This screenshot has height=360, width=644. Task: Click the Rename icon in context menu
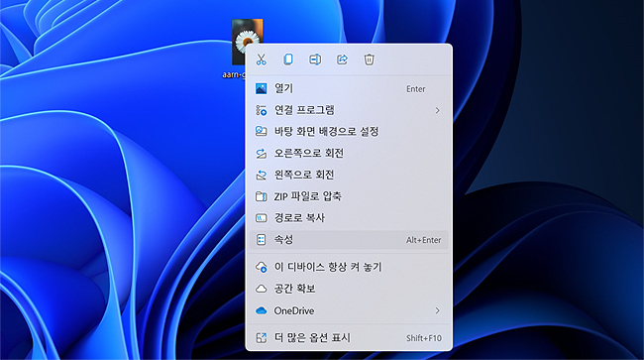tap(315, 60)
